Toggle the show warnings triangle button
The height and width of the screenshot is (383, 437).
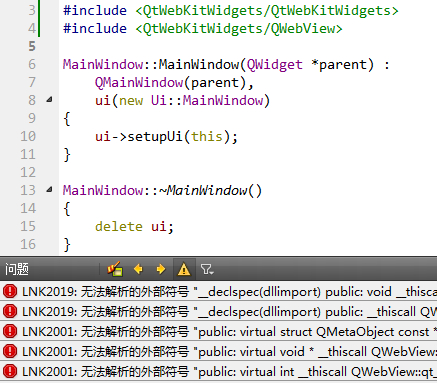[x=184, y=269]
